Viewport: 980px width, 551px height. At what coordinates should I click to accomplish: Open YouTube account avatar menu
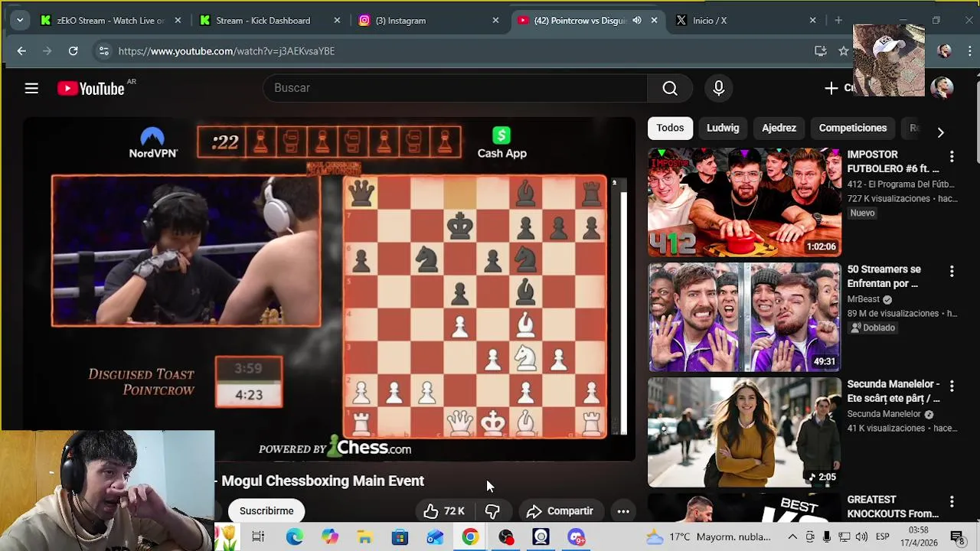(x=942, y=87)
